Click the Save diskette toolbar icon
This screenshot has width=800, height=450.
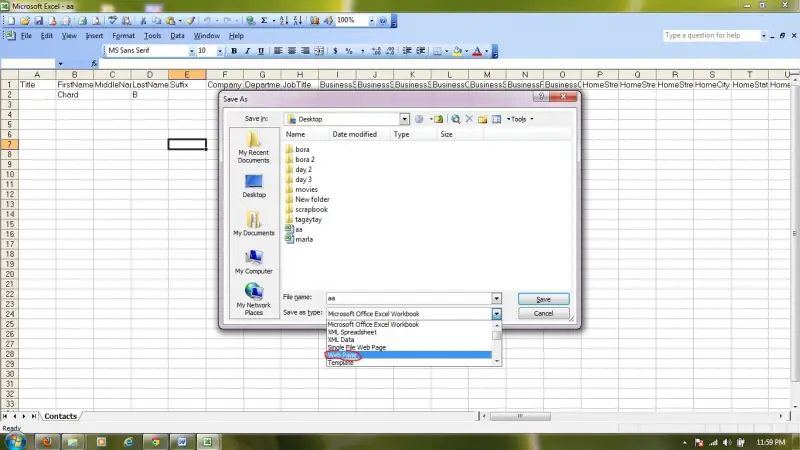pyautogui.click(x=38, y=20)
